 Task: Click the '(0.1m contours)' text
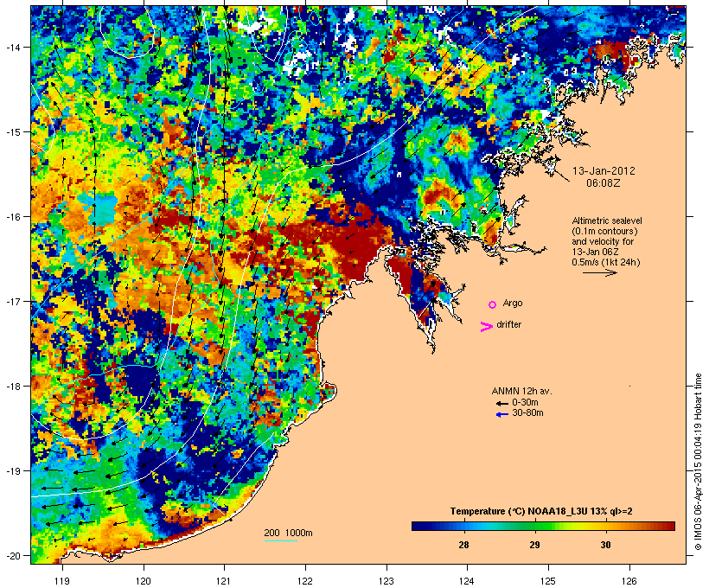tap(604, 231)
